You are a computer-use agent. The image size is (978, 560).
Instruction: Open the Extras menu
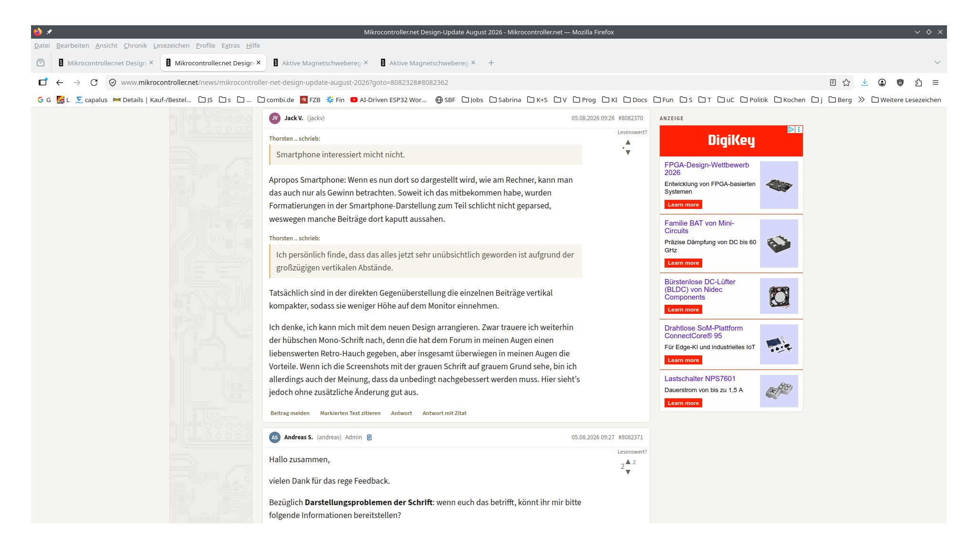pos(230,46)
